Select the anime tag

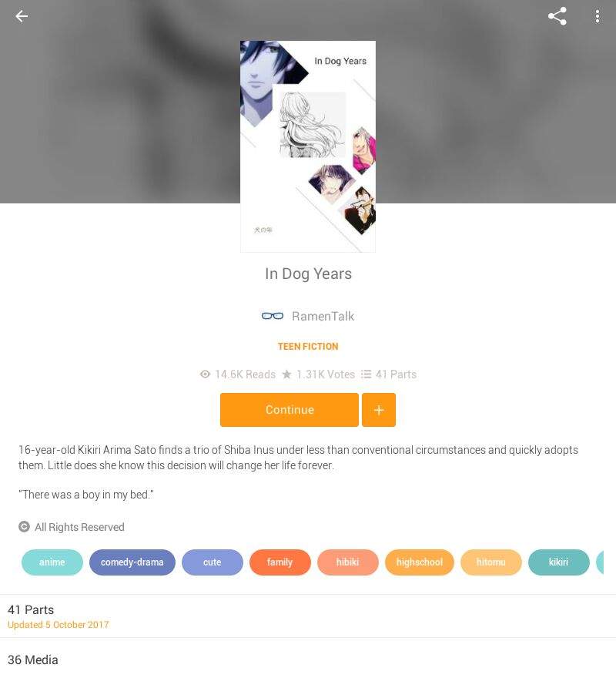tap(52, 562)
